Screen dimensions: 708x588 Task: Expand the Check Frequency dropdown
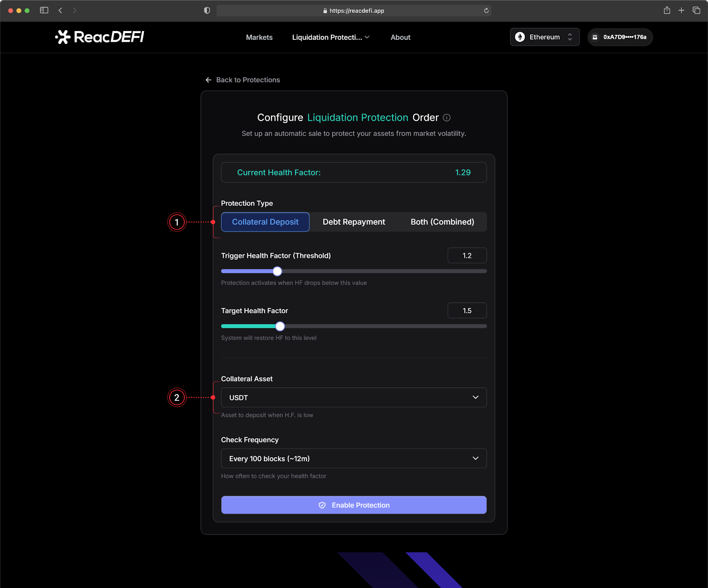tap(354, 458)
